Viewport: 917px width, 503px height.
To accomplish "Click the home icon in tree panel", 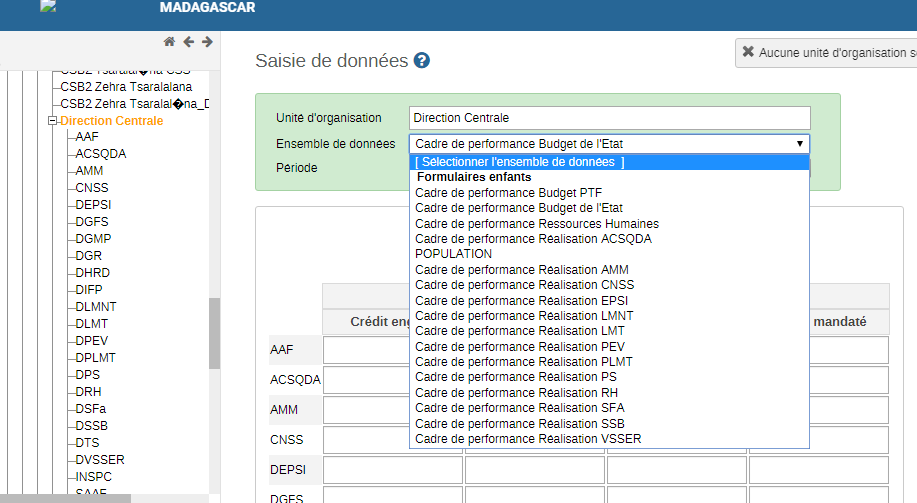I will (x=169, y=42).
